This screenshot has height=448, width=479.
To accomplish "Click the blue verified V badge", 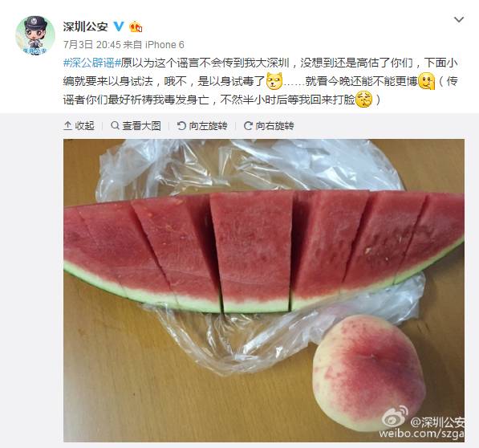I will click(119, 26).
